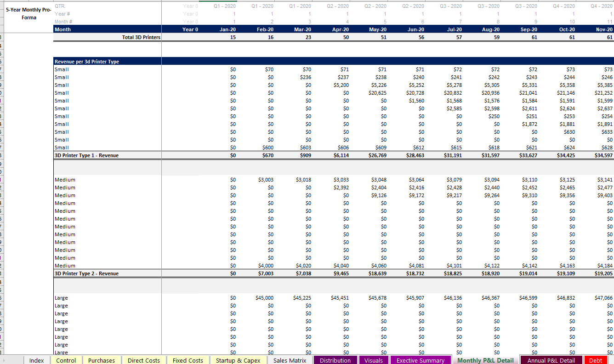Select the Month # row label
Image resolution: width=614 pixels, height=364 pixels.
pos(63,22)
